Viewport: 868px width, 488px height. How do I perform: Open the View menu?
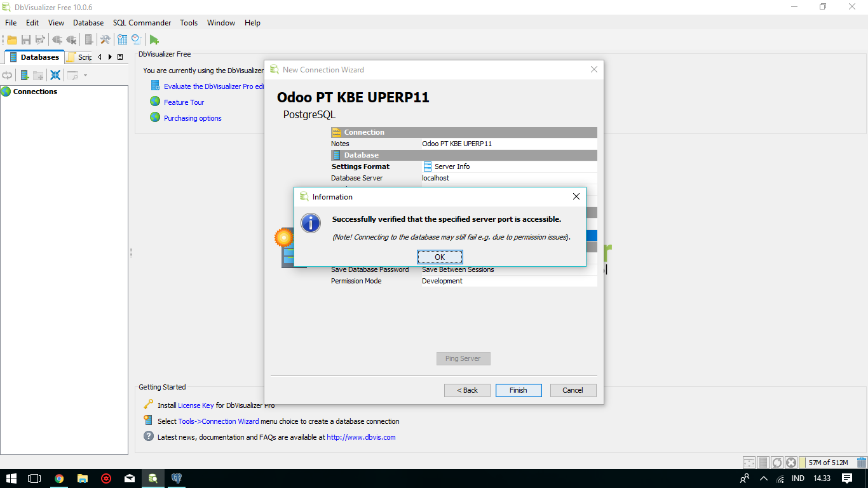[x=56, y=22]
